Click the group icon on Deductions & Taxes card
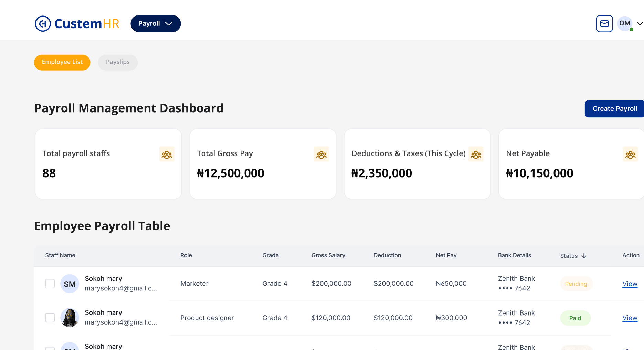The width and height of the screenshot is (644, 350). point(476,154)
